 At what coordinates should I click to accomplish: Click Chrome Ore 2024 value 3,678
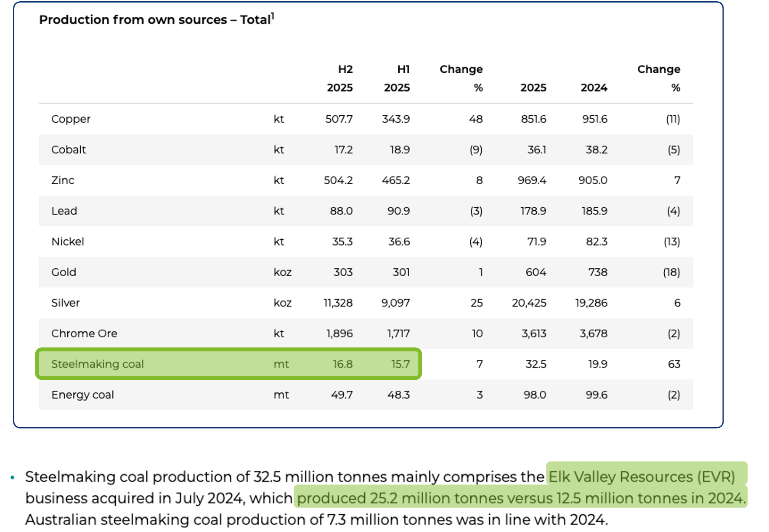[x=594, y=334]
